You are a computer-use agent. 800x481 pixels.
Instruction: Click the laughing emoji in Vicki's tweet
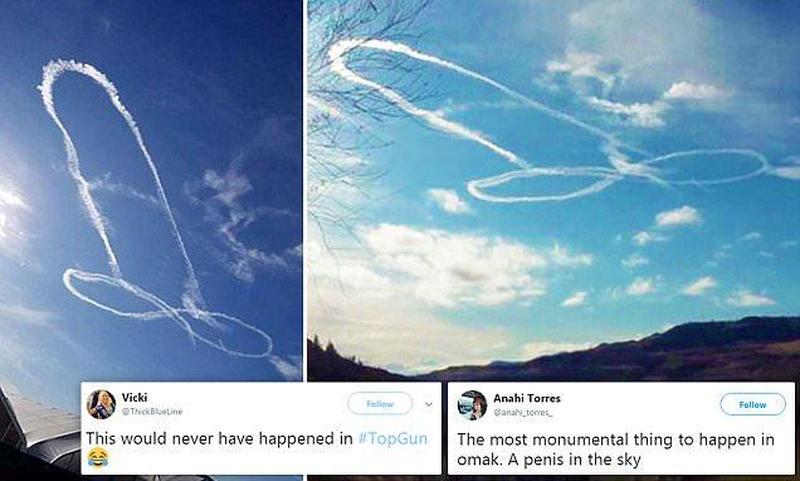(98, 458)
